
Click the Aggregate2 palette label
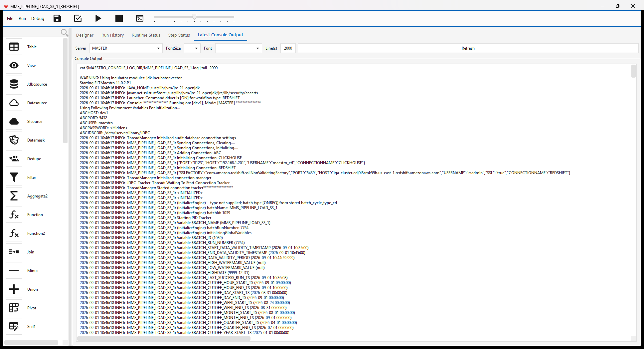(x=37, y=196)
